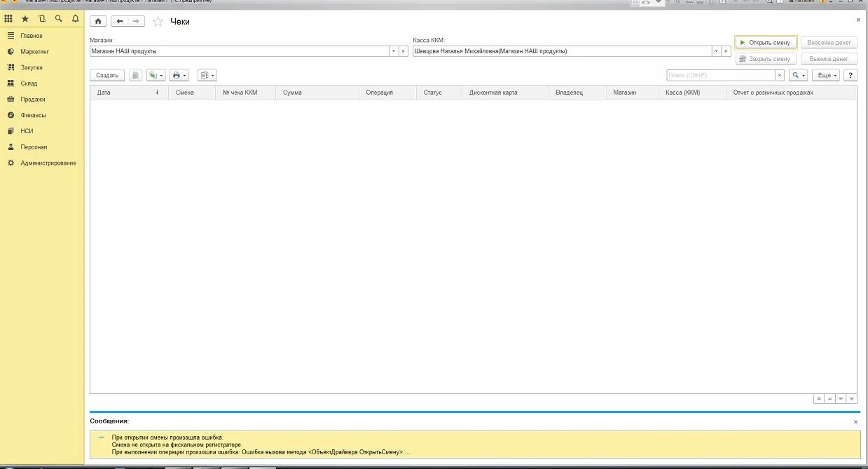Open the Favorites star in the sidebar
The width and height of the screenshot is (868, 469).
25,19
